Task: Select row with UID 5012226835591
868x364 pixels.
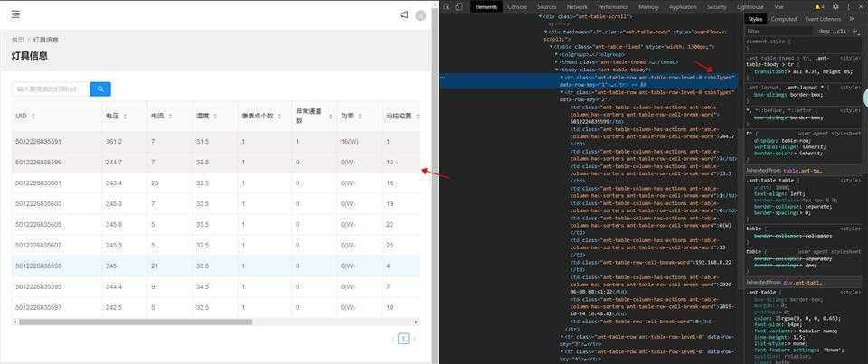Action: (x=215, y=142)
